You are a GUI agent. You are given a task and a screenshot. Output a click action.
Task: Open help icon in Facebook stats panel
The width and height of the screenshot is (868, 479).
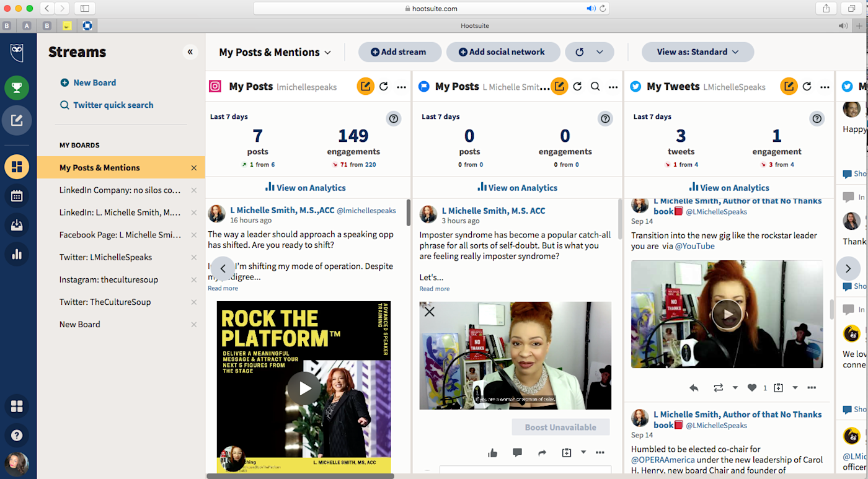click(x=605, y=119)
